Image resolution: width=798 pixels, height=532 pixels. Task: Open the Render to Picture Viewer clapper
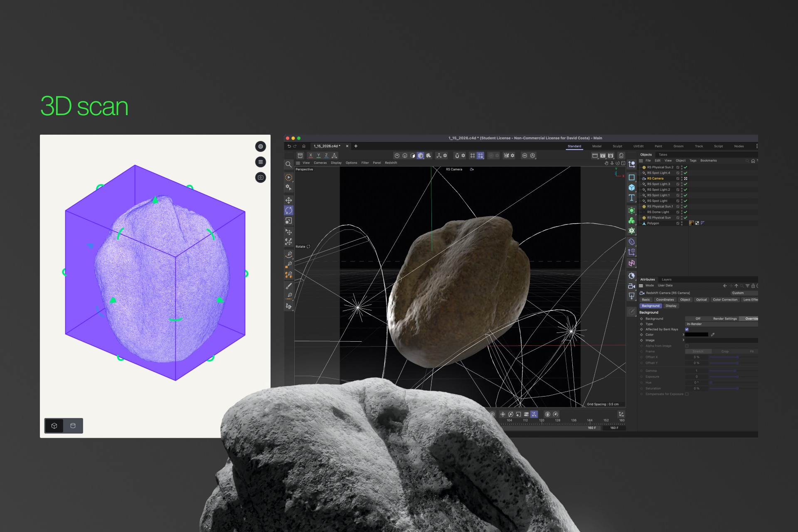tap(603, 155)
